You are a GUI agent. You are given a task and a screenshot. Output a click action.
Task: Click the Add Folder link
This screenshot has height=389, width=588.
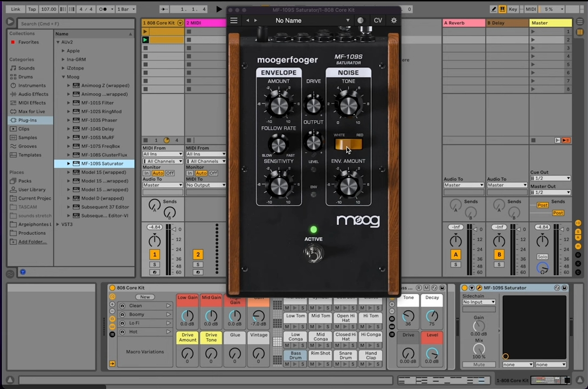32,241
